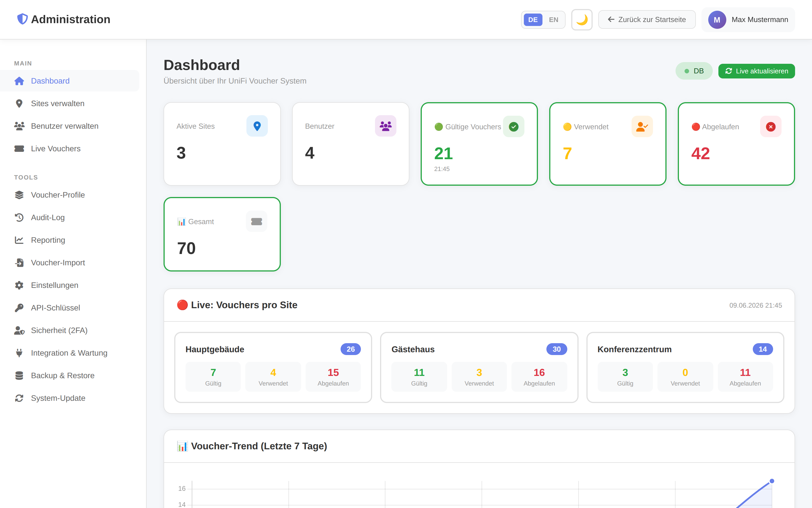Click the Dashboard home icon in sidebar
Viewport: 812px width, 508px height.
point(19,81)
